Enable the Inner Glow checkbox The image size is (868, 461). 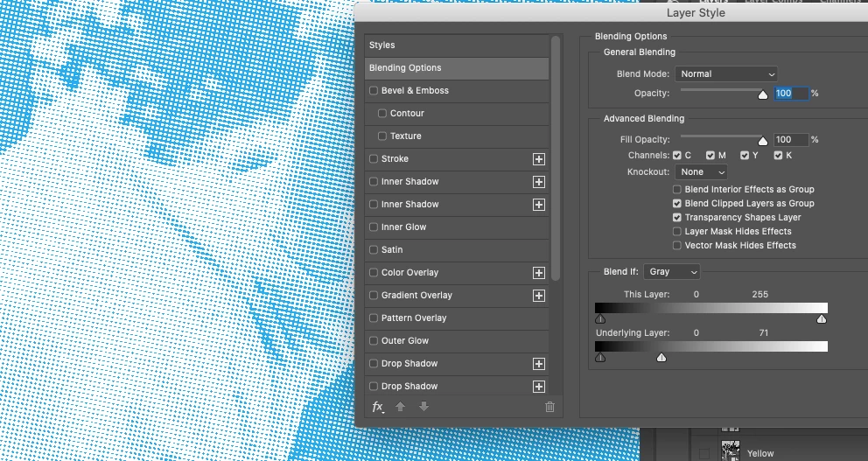374,227
